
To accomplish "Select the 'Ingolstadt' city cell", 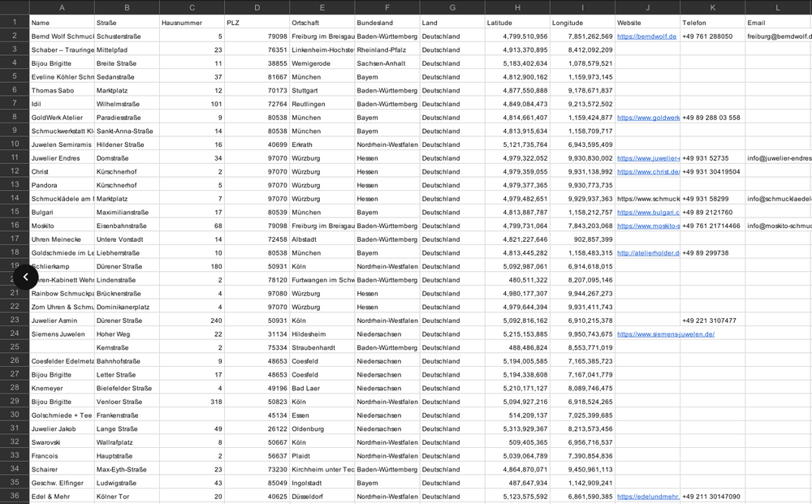I will 322,483.
